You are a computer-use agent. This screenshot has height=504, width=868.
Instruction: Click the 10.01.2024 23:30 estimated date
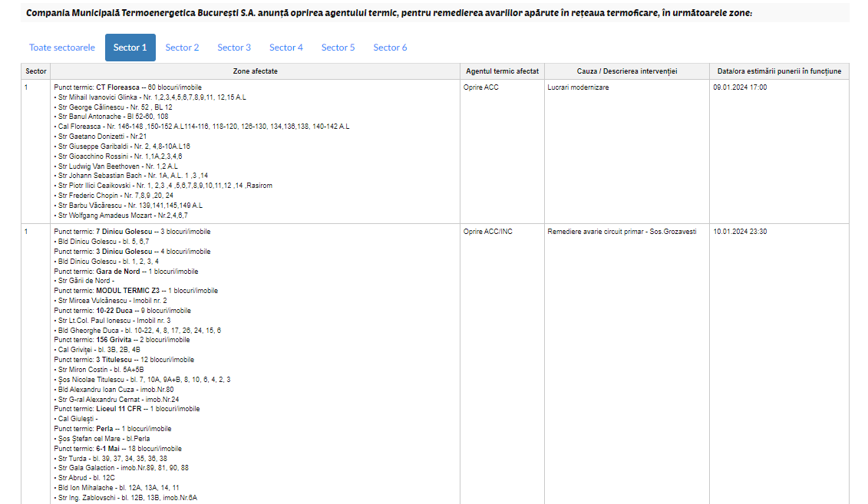740,232
